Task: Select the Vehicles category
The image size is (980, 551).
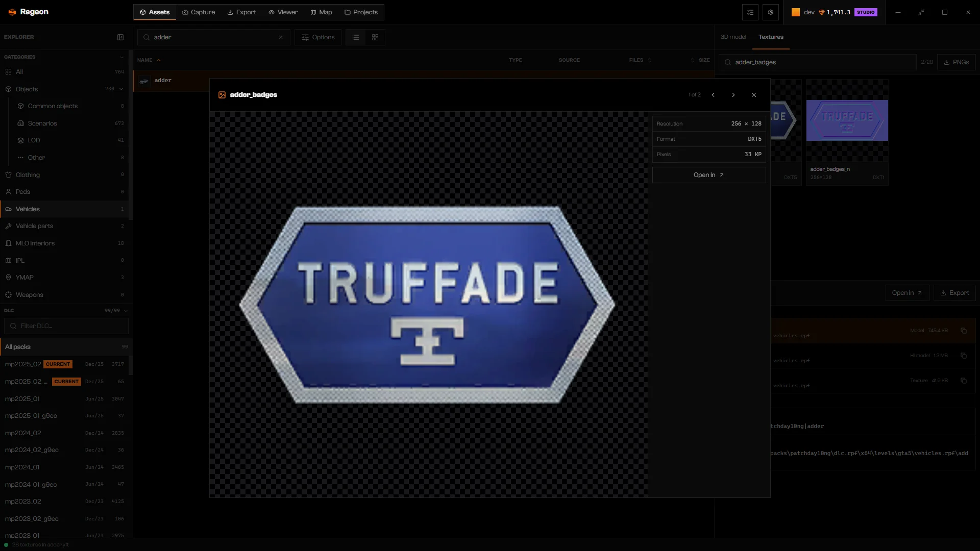Action: [x=64, y=209]
